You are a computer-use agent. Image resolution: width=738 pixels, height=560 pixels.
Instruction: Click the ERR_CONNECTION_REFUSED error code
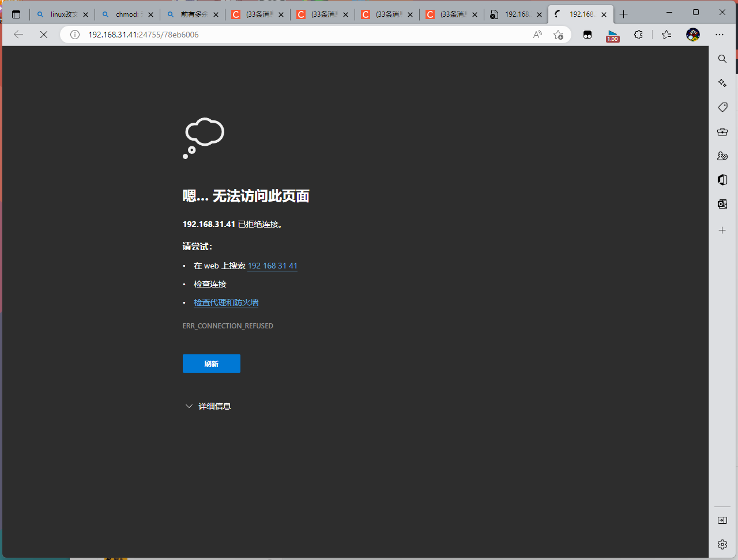(228, 326)
